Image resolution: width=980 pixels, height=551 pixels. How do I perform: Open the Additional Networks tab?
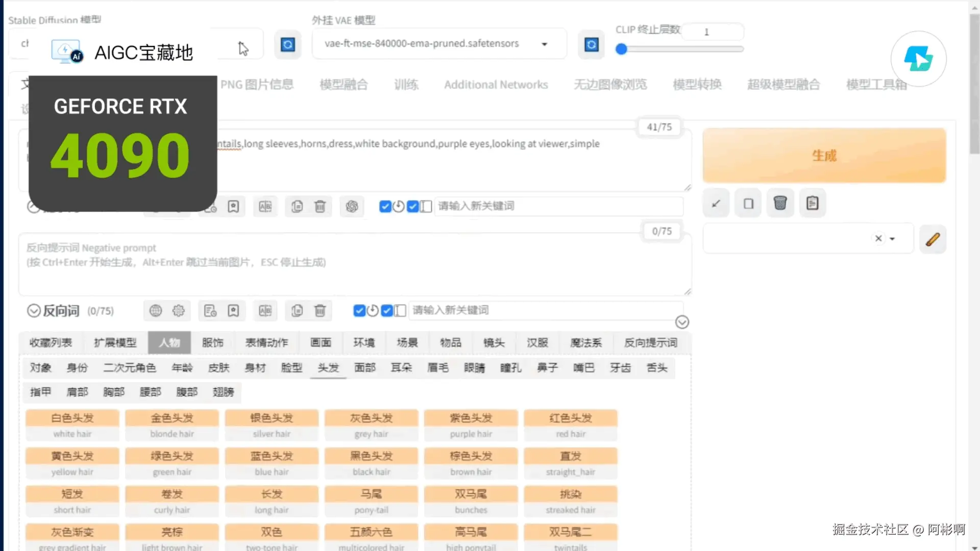click(496, 84)
